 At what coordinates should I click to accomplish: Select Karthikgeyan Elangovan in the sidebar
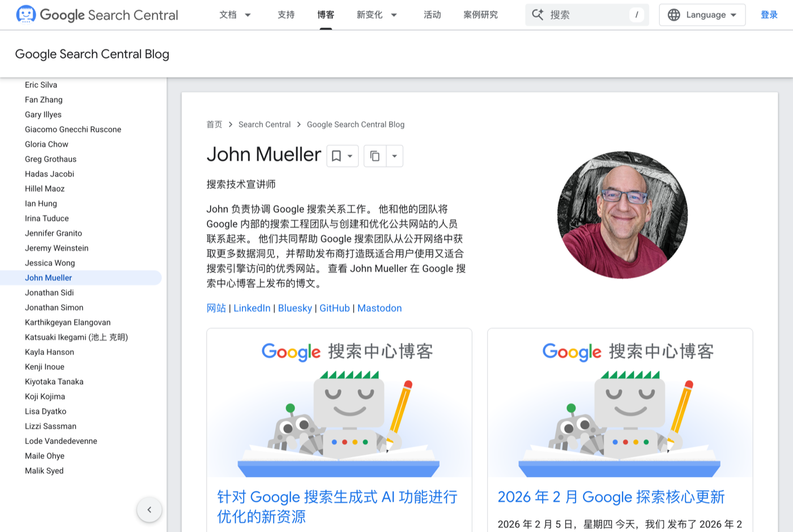[67, 322]
